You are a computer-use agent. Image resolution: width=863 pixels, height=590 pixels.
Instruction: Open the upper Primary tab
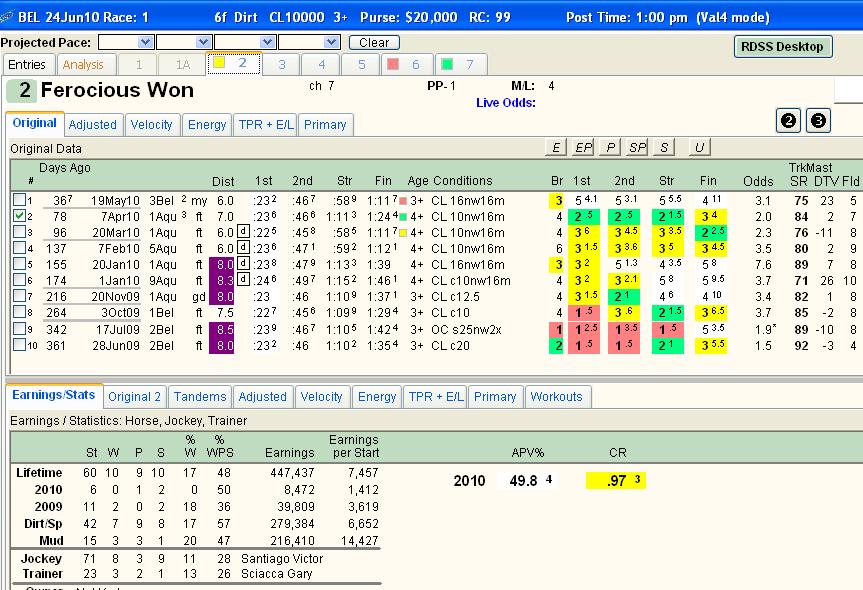[x=325, y=124]
